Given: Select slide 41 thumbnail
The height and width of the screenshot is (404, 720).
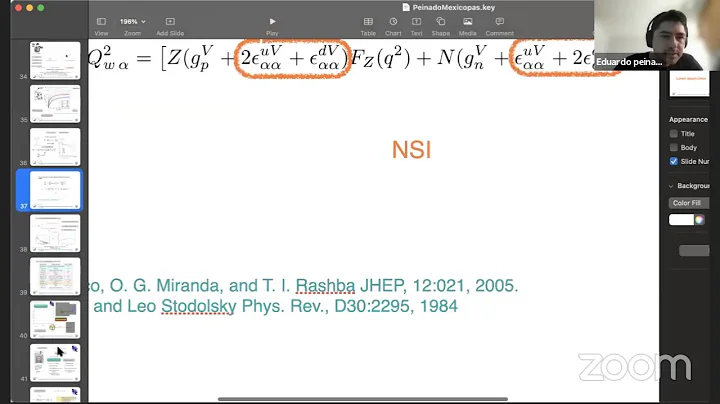Looking at the screenshot, I should 55,363.
